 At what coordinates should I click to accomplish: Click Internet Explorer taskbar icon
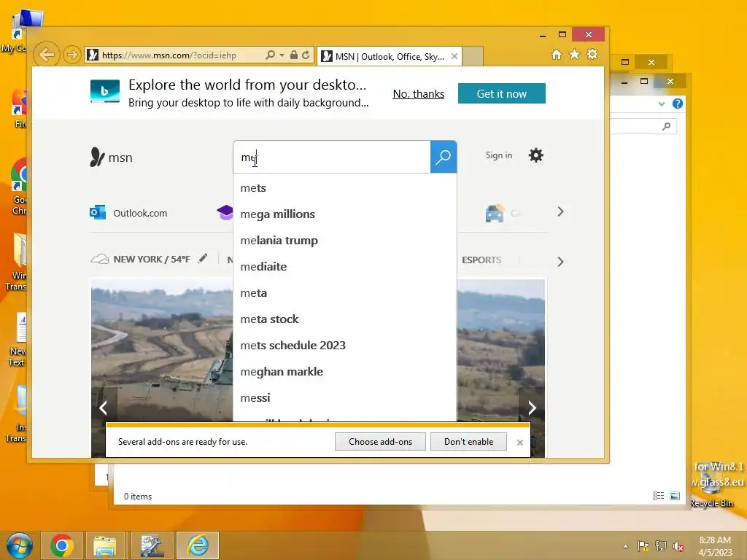(x=197, y=545)
